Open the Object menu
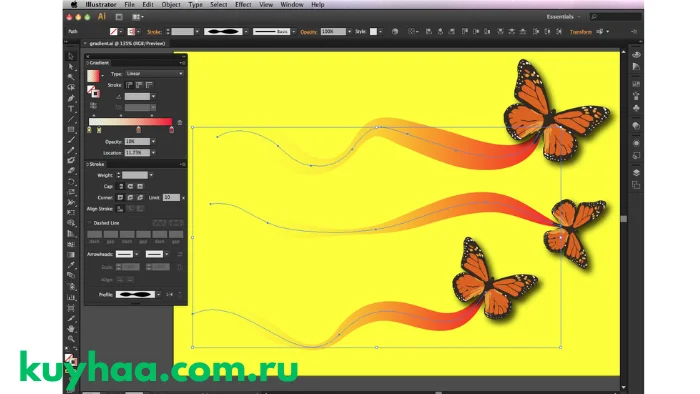 point(171,4)
